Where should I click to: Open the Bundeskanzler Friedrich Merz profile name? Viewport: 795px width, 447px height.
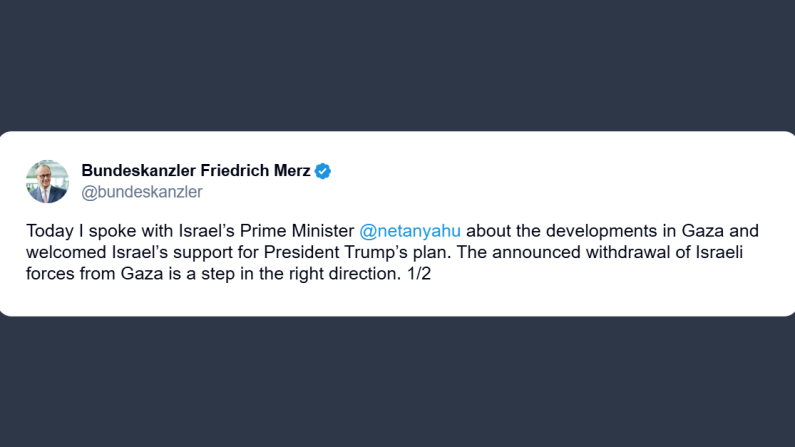click(195, 171)
